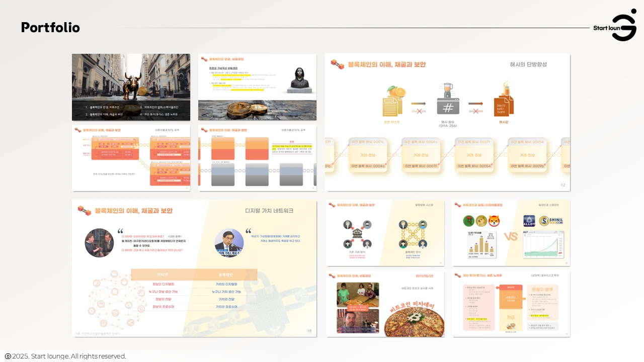Select the decentralized system diagram slide
Viewport: 644px width, 362px height.
pos(385,233)
